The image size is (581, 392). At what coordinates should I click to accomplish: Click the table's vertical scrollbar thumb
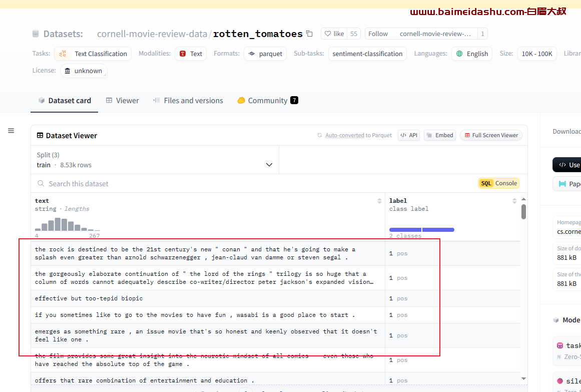[x=523, y=212]
